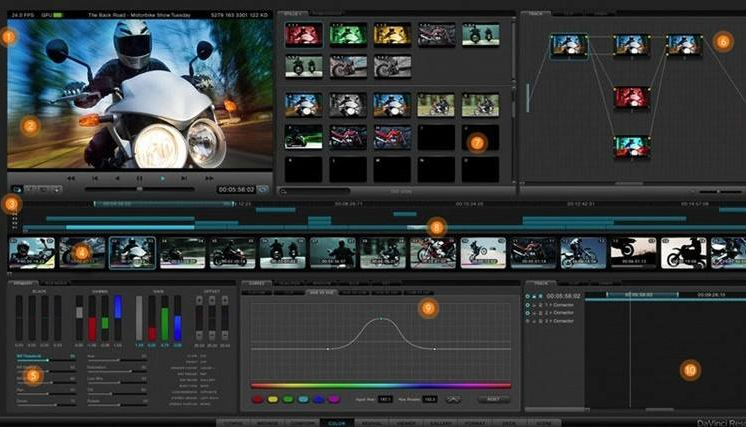The width and height of the screenshot is (746, 428).
Task: Click the red Gamma level bar
Action: [92, 329]
